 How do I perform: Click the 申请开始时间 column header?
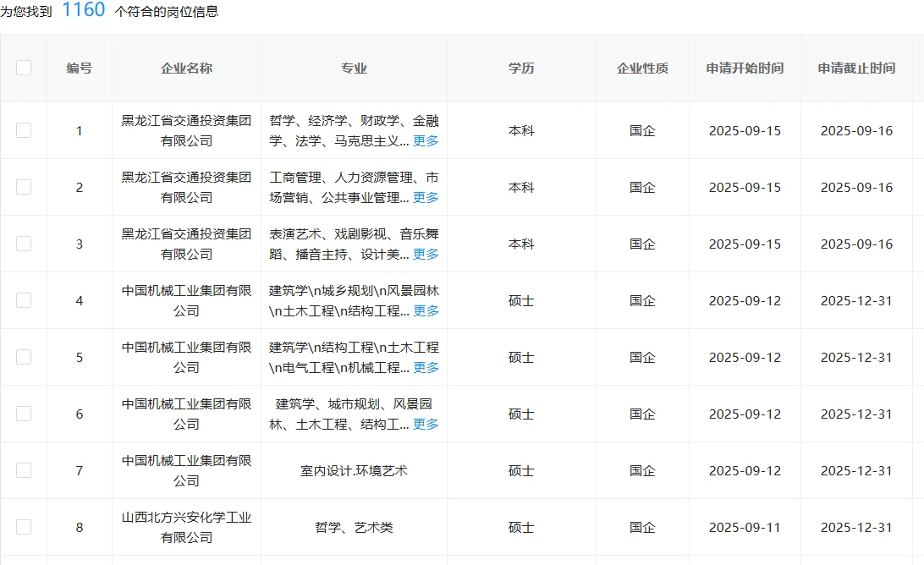[745, 68]
